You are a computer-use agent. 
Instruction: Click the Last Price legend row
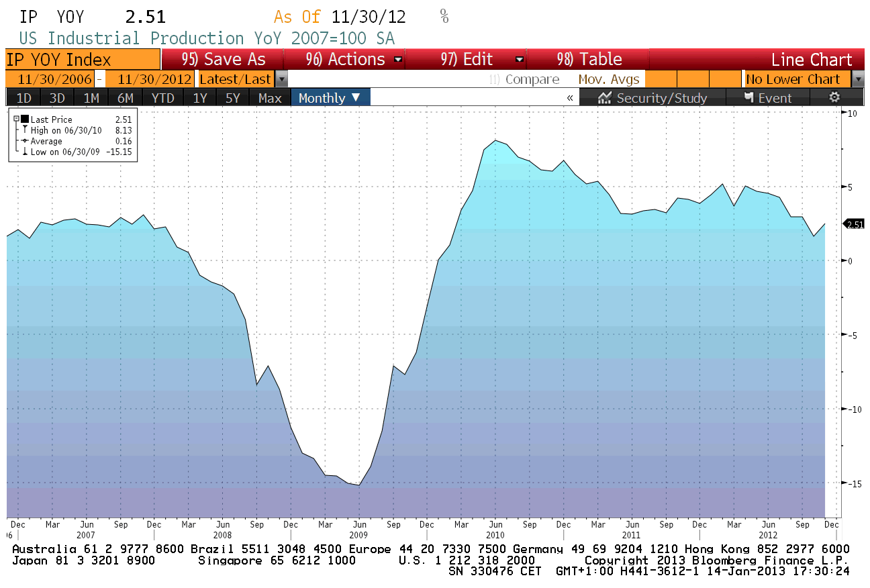77,119
